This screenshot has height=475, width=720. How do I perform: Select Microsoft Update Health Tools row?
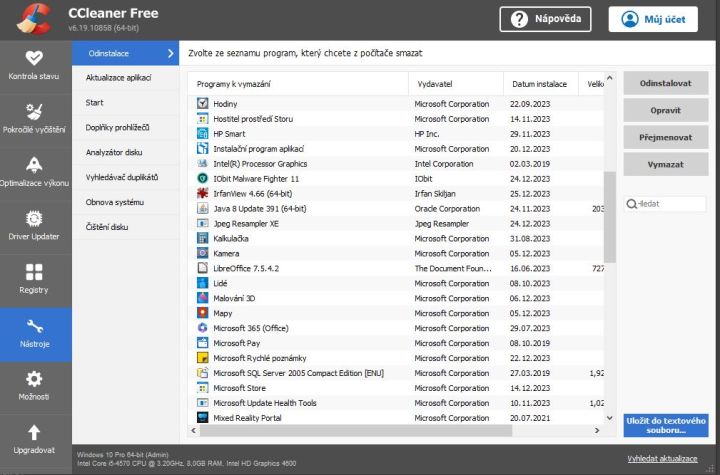click(396, 402)
